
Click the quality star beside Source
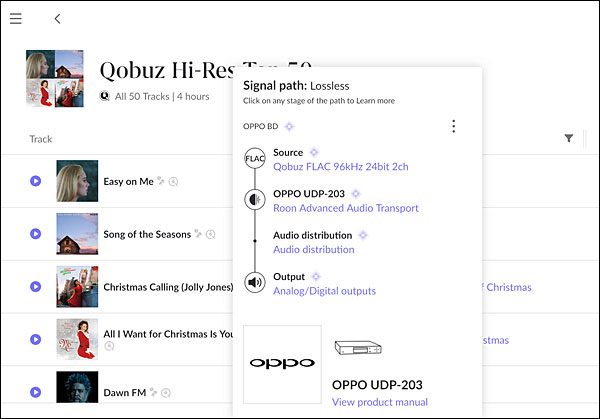(314, 152)
